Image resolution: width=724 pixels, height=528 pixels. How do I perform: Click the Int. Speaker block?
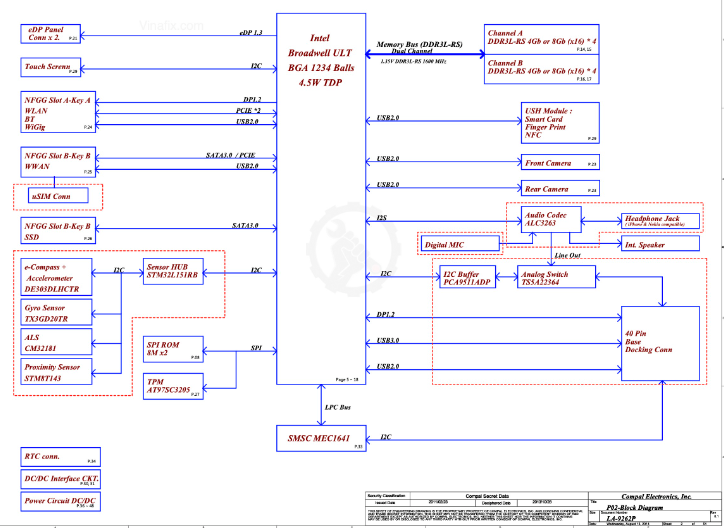coord(660,244)
